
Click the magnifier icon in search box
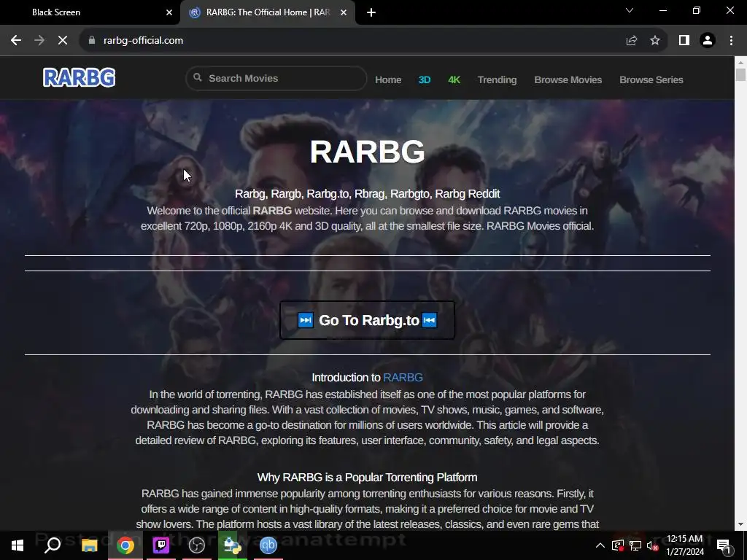(x=197, y=77)
